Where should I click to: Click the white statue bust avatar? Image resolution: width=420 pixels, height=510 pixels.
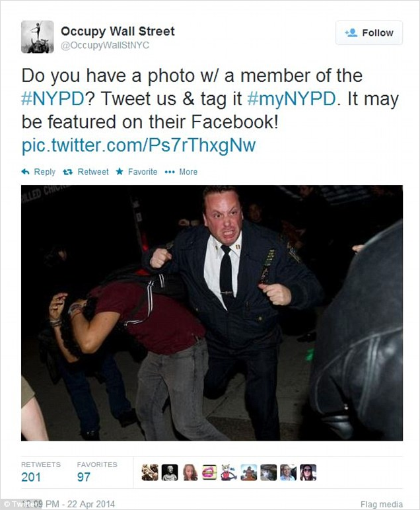pos(170,472)
